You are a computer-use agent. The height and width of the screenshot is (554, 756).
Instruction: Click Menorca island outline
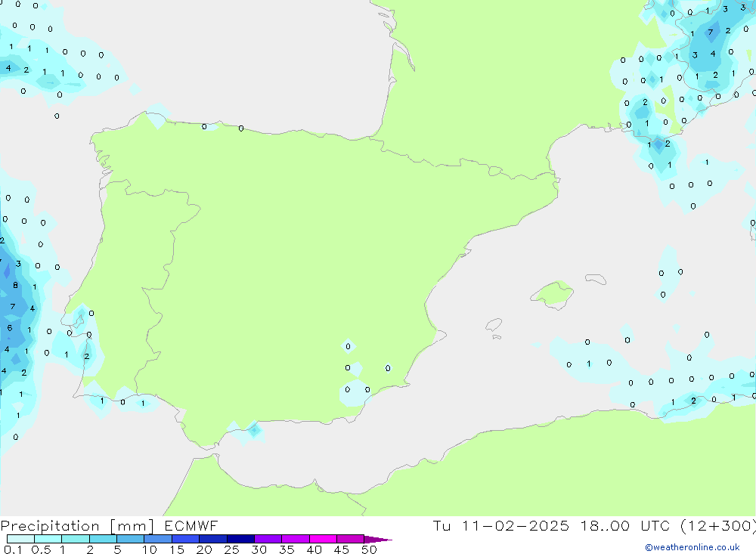tap(595, 280)
